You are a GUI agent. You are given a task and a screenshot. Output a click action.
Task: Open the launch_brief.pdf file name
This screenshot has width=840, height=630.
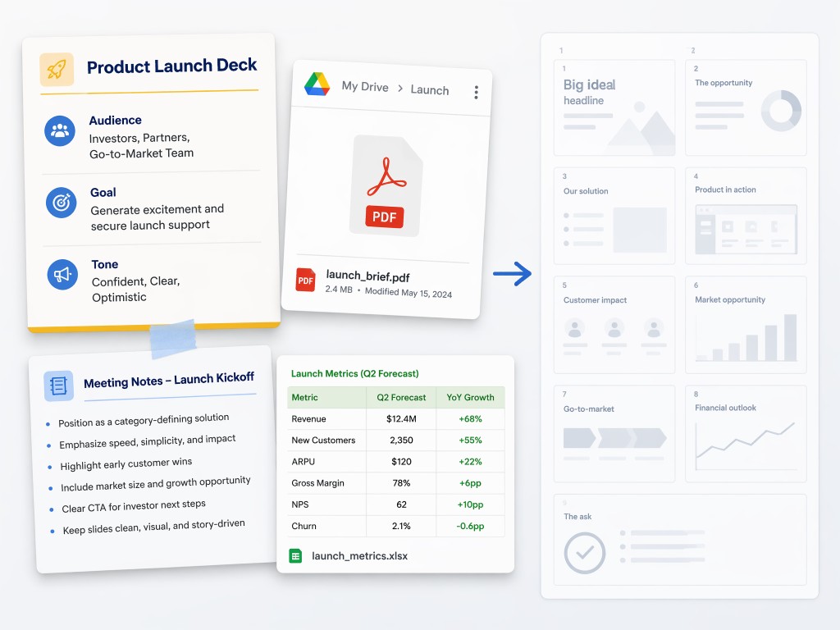[x=367, y=276]
